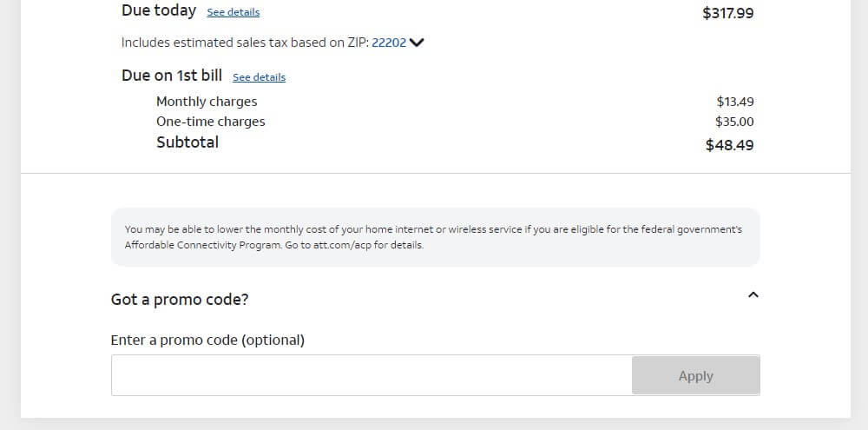Click the Got a promo code? heading
The image size is (868, 430).
point(180,299)
